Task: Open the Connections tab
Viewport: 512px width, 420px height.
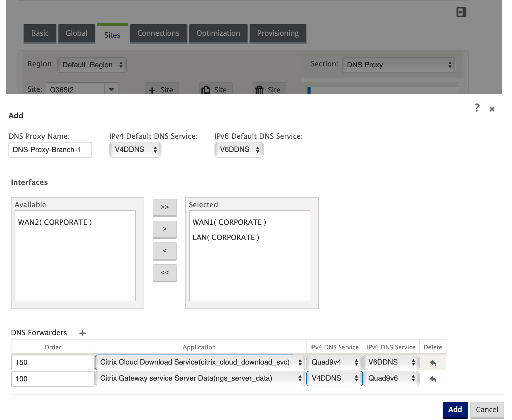Action: (x=158, y=34)
